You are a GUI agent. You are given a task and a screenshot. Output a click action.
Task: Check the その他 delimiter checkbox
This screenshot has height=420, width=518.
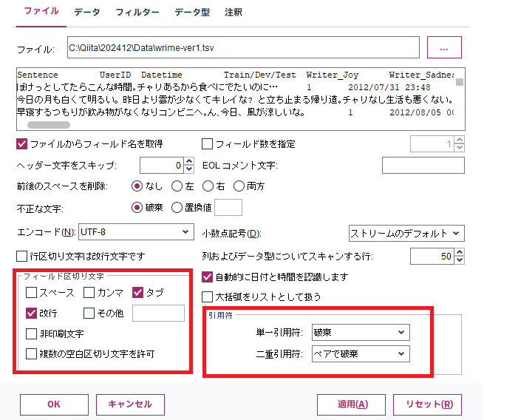pyautogui.click(x=89, y=313)
